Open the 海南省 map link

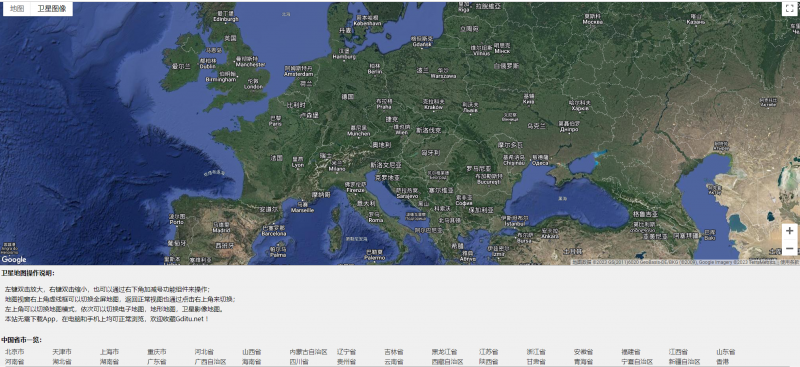click(x=252, y=362)
